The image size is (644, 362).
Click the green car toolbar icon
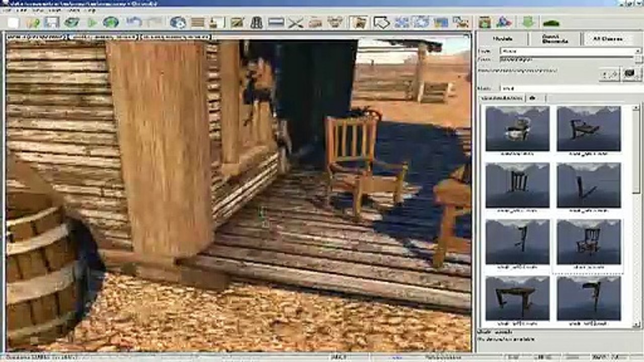tap(551, 23)
